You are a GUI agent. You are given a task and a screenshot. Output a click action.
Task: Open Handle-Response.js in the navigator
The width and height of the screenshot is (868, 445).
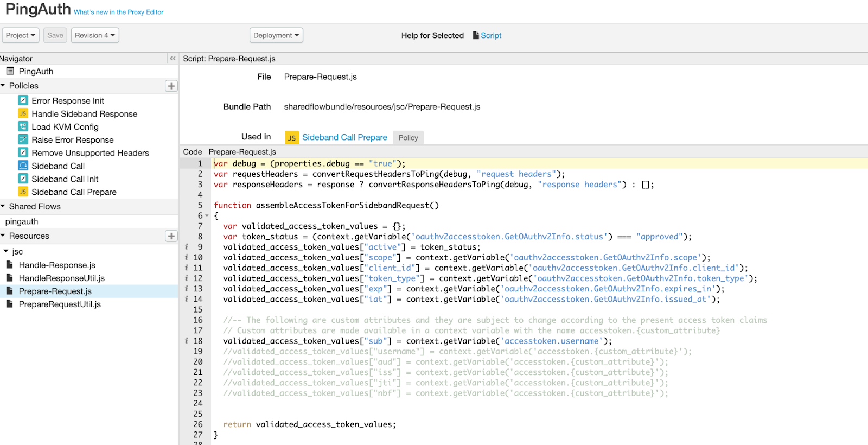57,265
